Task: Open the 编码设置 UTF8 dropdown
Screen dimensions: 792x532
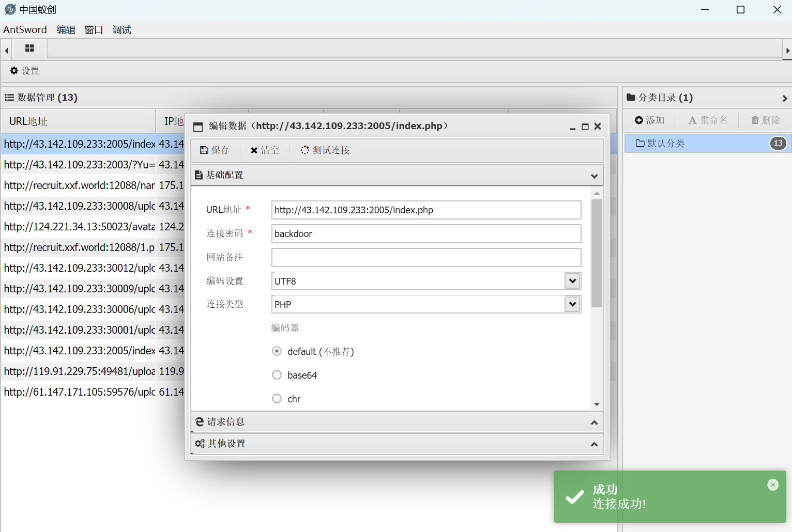Action: (572, 281)
